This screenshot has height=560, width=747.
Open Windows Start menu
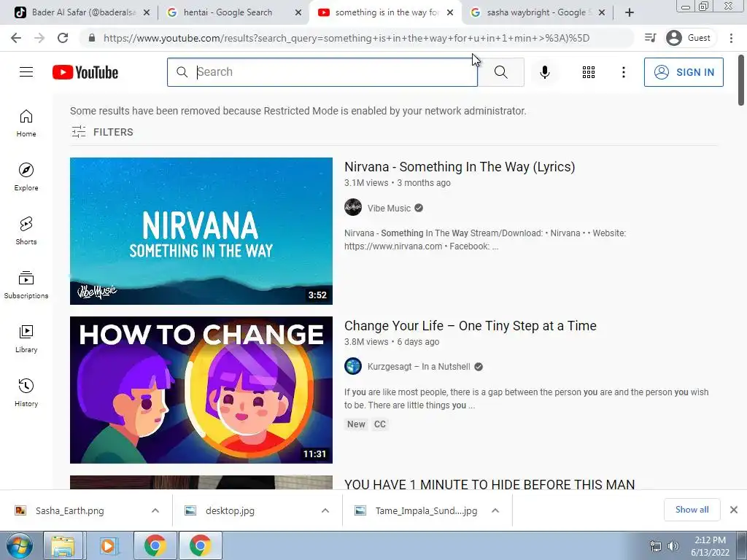click(x=20, y=545)
